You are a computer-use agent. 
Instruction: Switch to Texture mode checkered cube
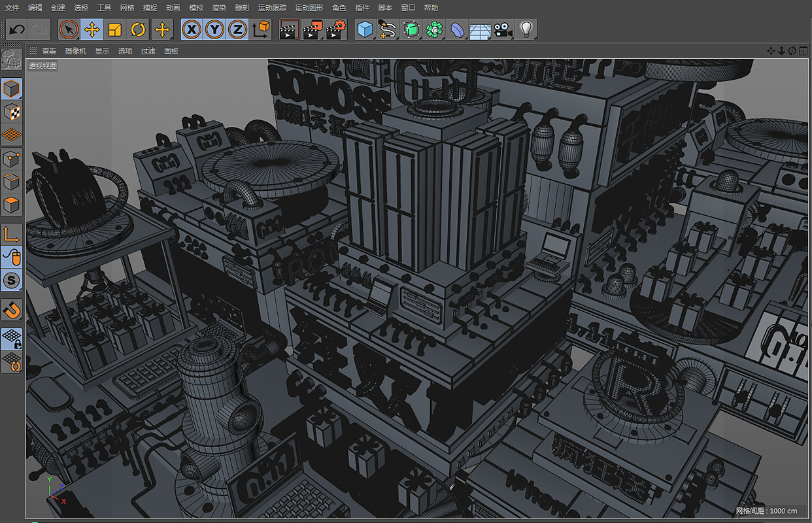coord(11,112)
